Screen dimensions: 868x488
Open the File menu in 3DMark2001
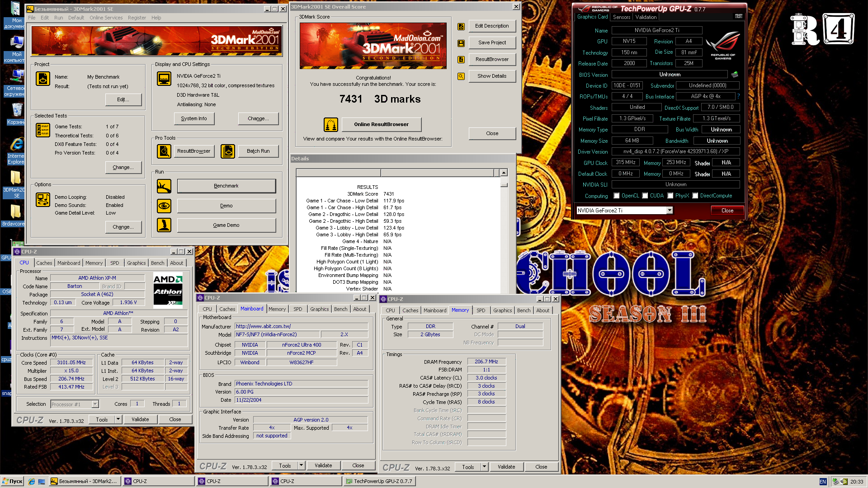[32, 18]
